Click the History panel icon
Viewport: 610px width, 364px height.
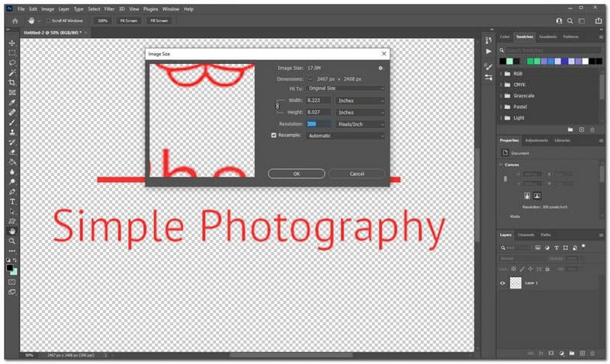pyautogui.click(x=488, y=40)
